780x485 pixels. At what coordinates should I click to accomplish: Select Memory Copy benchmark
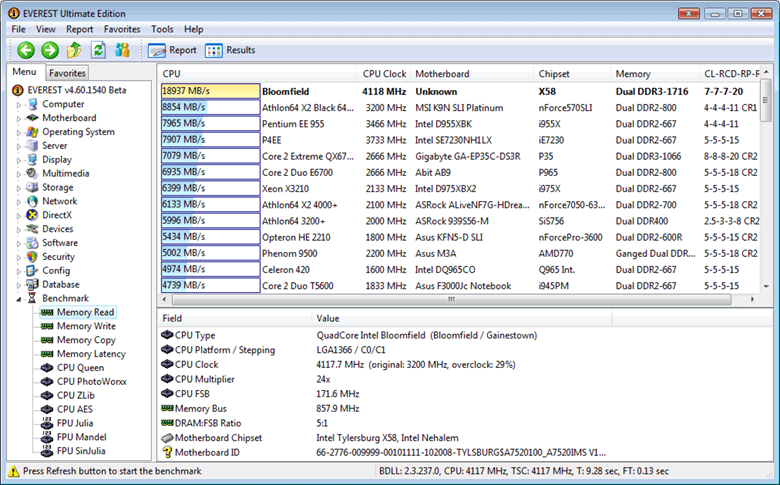click(86, 340)
